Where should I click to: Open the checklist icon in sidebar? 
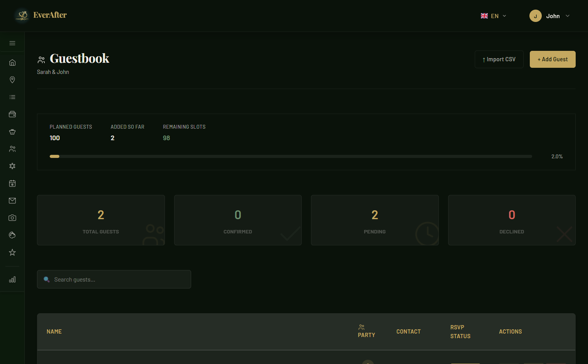click(12, 97)
